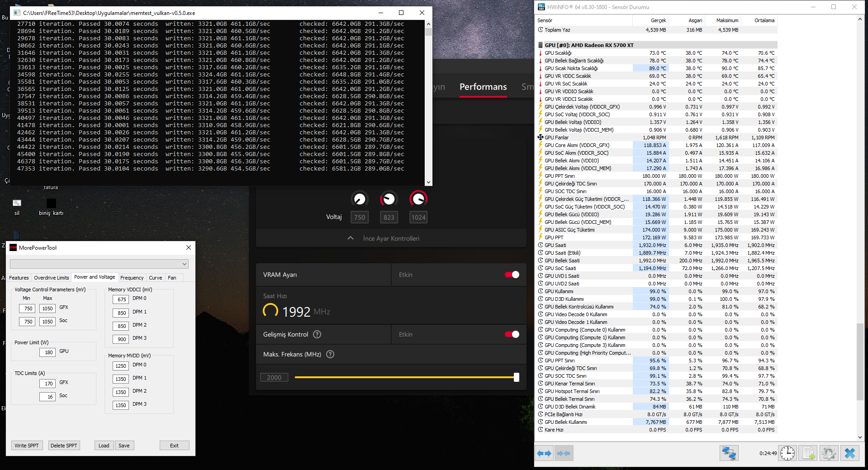
Task: Click the HWiNFO title bar app icon
Action: click(x=541, y=7)
